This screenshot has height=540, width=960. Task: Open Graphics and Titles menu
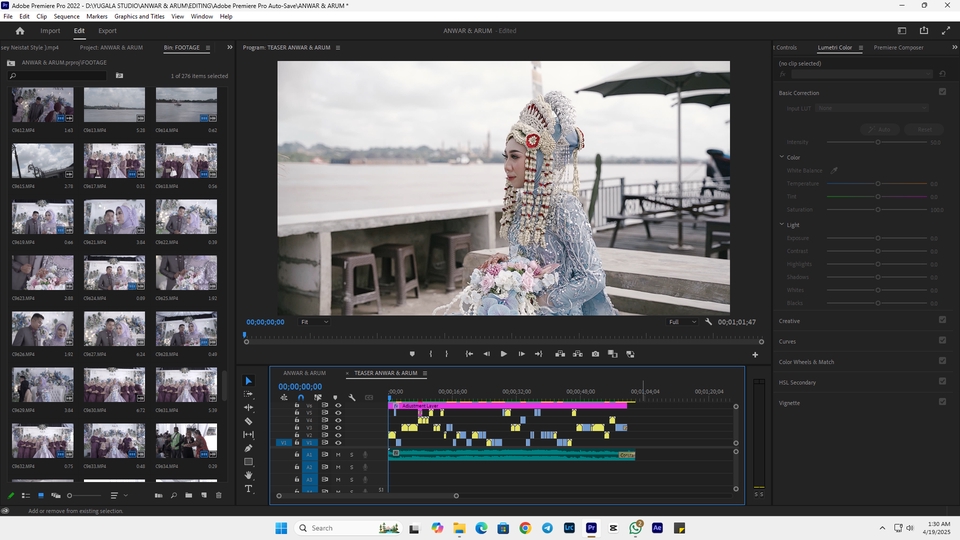tap(139, 17)
